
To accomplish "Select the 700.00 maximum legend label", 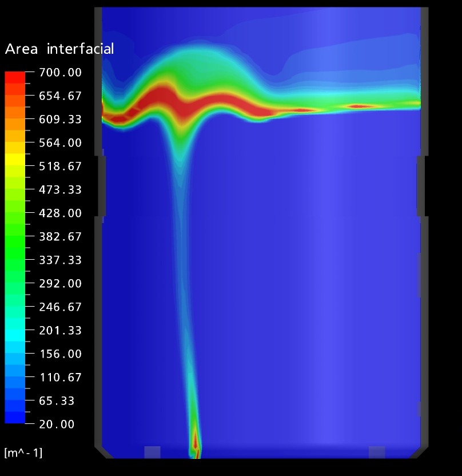I will (60, 73).
